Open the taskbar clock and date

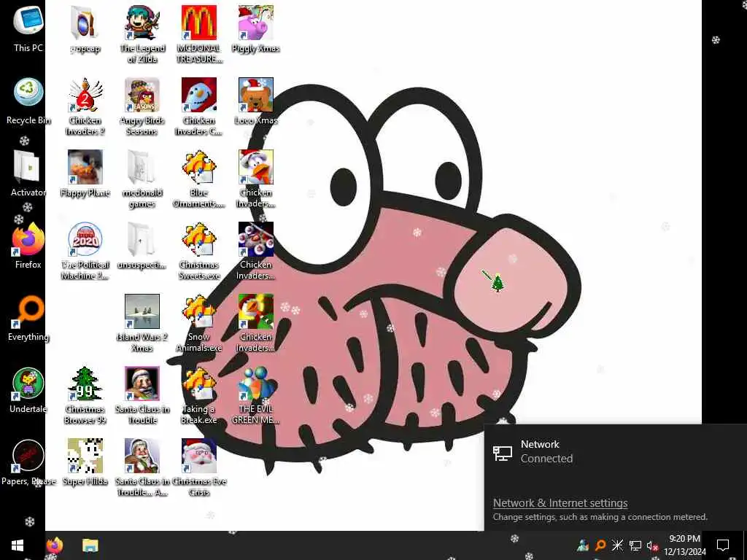tap(684, 545)
